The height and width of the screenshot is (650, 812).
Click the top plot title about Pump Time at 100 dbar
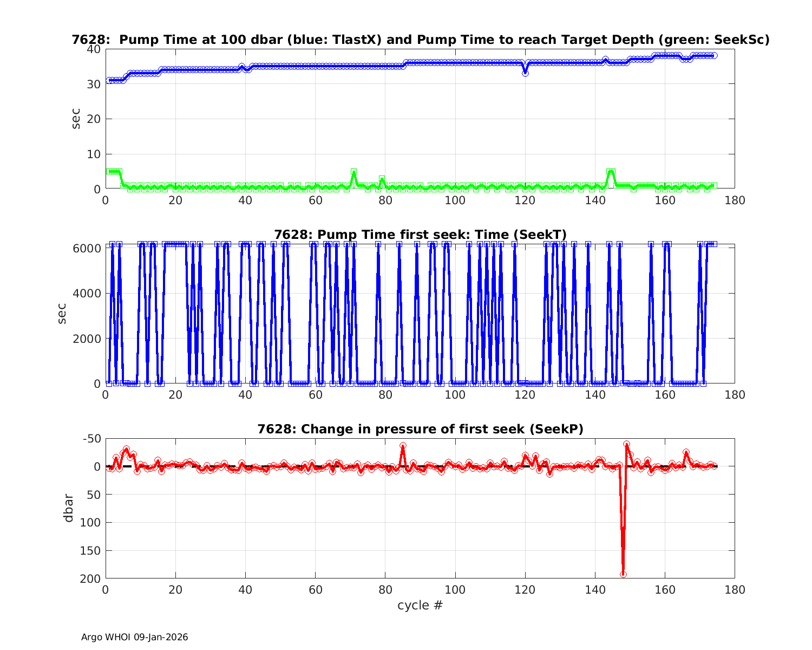[x=420, y=40]
